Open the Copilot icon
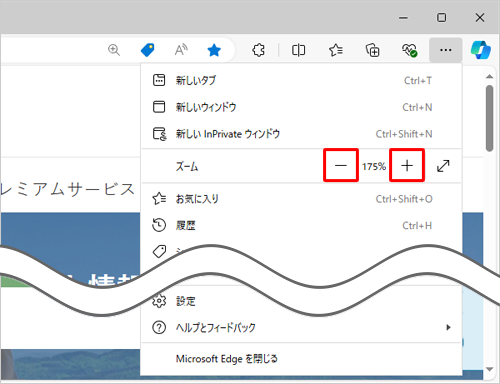Viewport: 500px width, 384px height. click(480, 50)
